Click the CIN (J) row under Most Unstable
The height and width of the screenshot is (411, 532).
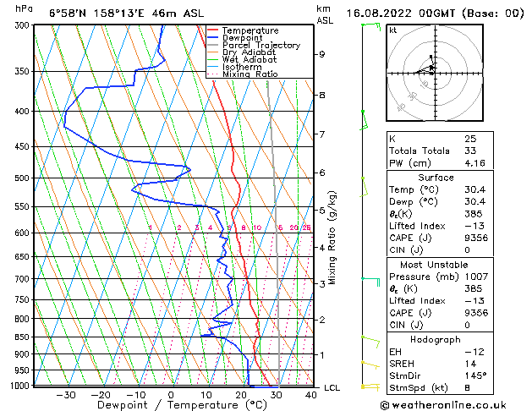coord(440,326)
